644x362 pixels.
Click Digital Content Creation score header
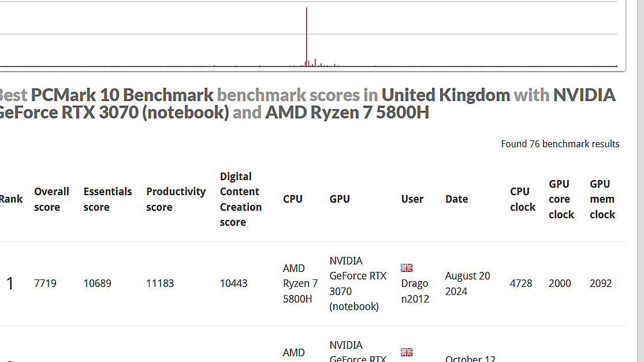point(241,199)
